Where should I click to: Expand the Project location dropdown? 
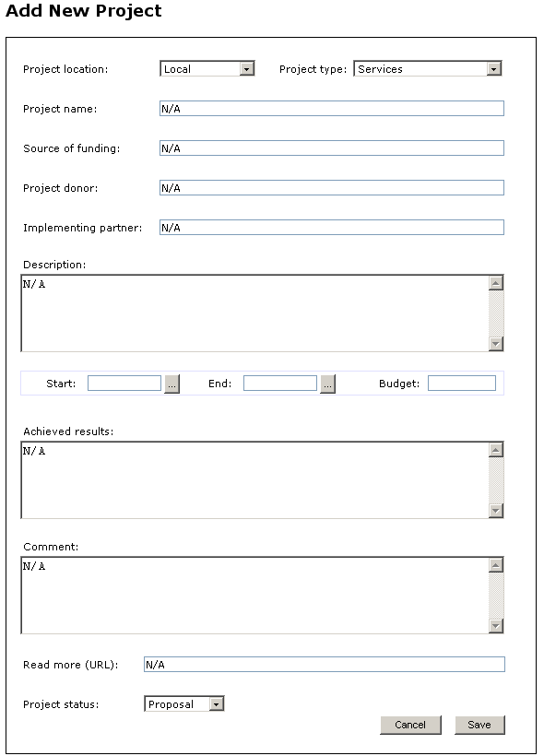[x=207, y=68]
